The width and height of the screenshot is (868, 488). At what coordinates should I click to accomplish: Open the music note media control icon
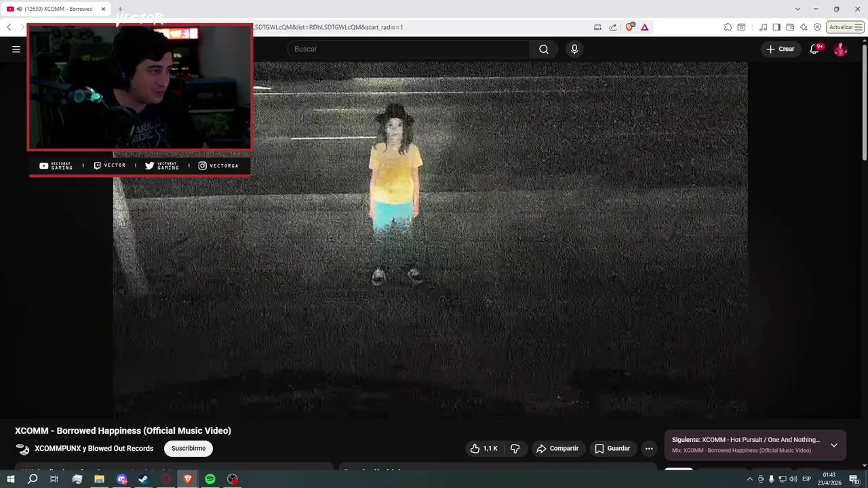pos(764,27)
